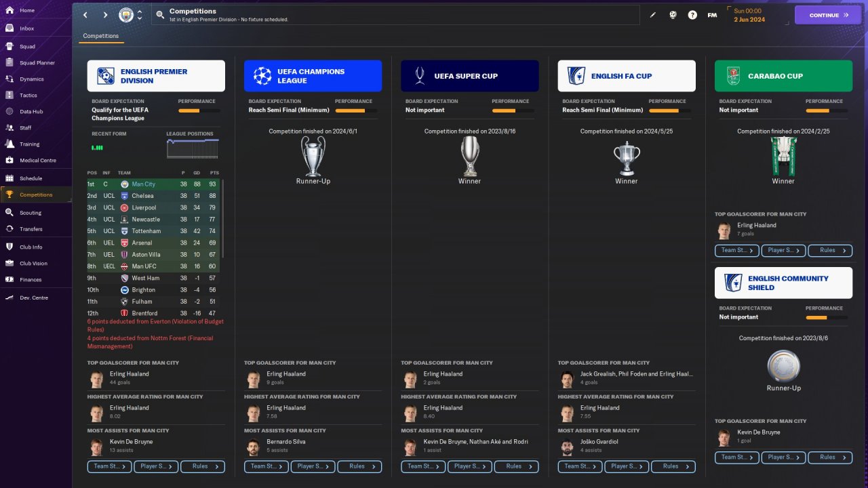Click the club switcher up-down arrows
This screenshot has width=868, height=488.
pyautogui.click(x=140, y=15)
